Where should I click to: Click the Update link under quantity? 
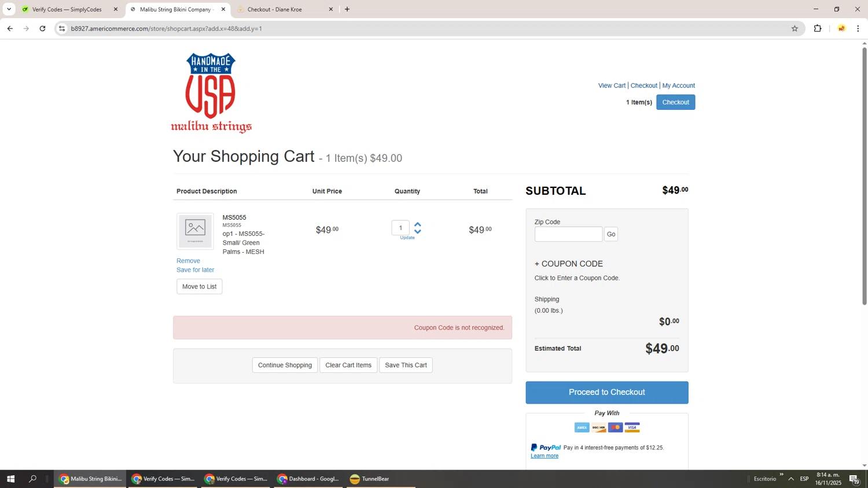[407, 238]
